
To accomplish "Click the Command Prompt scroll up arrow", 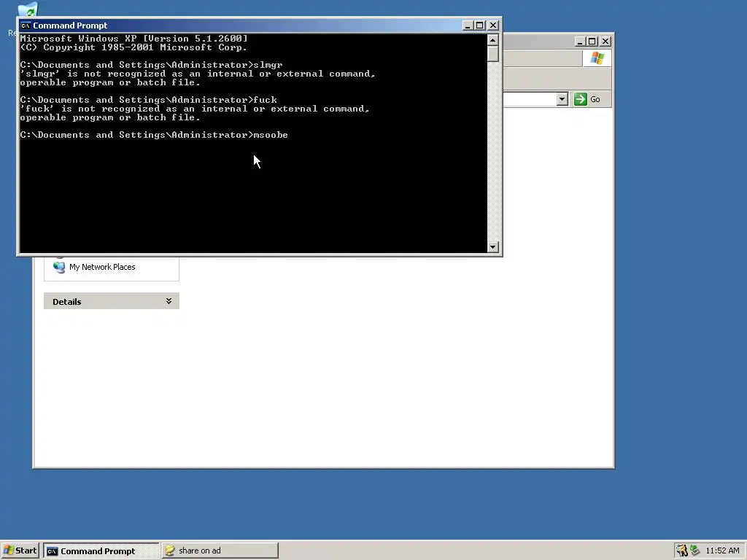I will 492,40.
